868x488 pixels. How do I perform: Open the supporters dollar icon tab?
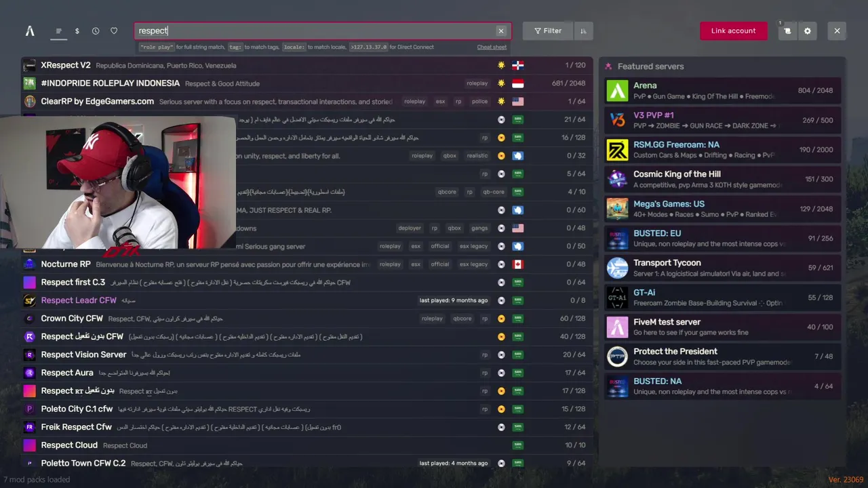pyautogui.click(x=77, y=31)
